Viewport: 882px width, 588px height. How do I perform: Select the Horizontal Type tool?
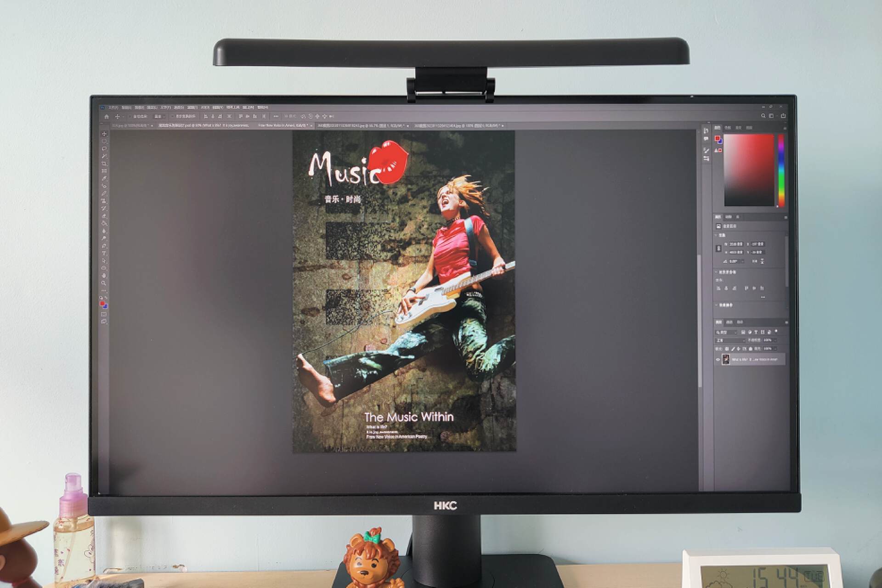coord(104,253)
